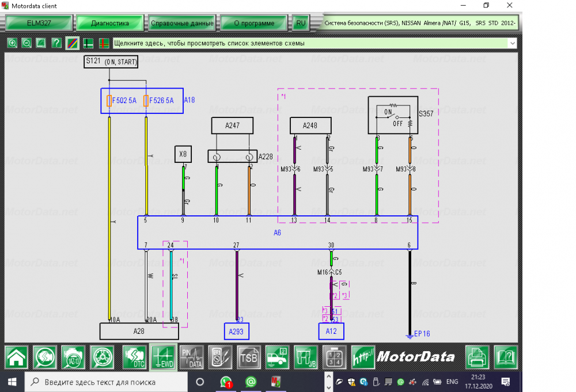Toggle the colored wire display mode
The image size is (576, 392).
coord(72,43)
